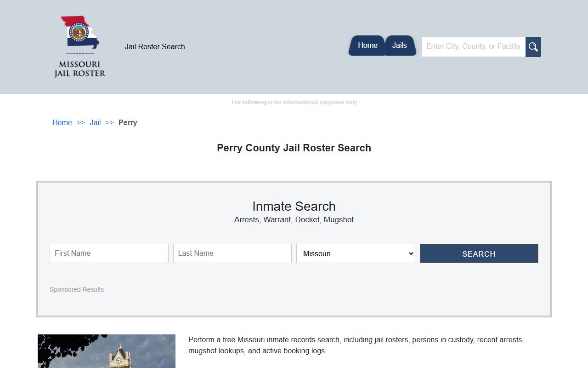The width and height of the screenshot is (588, 368).
Task: Focus the Enter City, County, or Facility field
Action: click(x=474, y=47)
